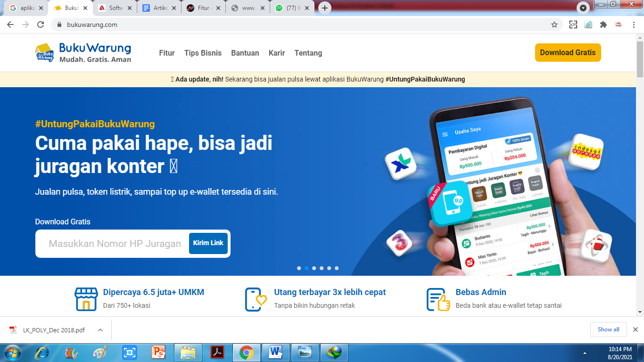Click the PDF icon of the LK_POLY download
Screen dimensions: 644x362
coord(13,330)
